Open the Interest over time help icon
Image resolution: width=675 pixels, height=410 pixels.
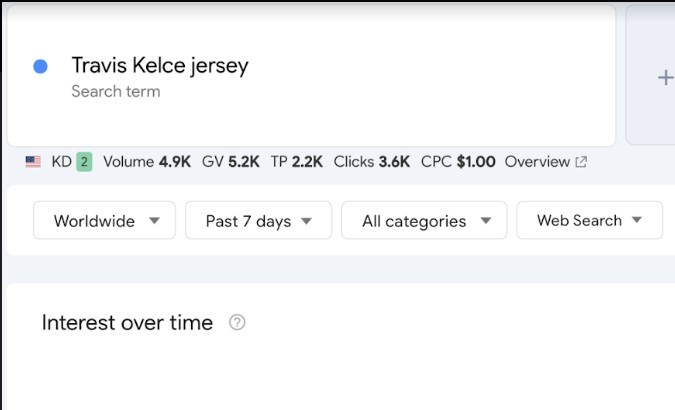[237, 322]
